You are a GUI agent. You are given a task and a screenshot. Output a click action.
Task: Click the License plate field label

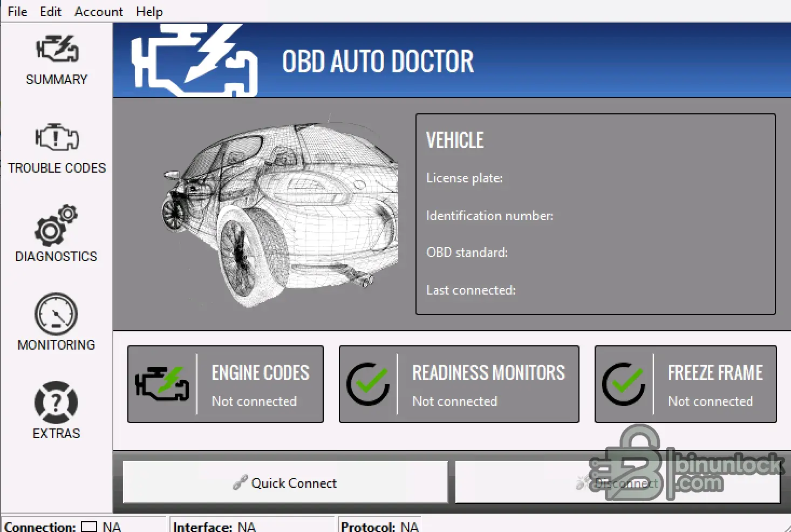point(465,178)
